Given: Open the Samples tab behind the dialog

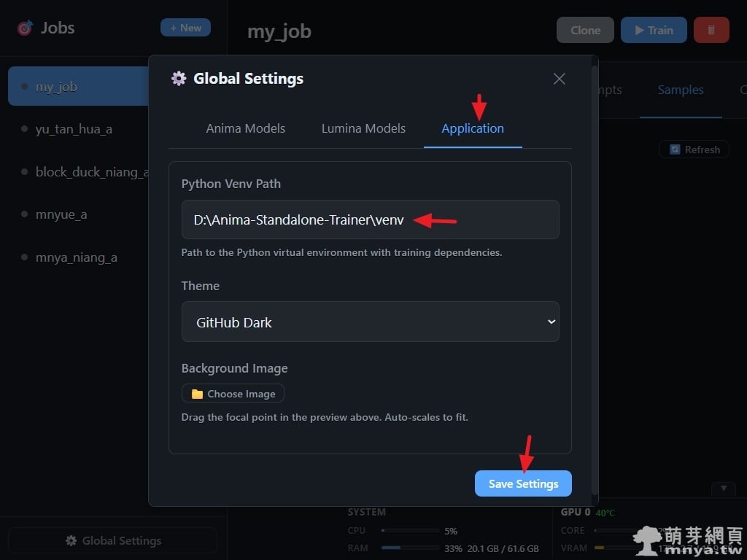Looking at the screenshot, I should tap(680, 90).
